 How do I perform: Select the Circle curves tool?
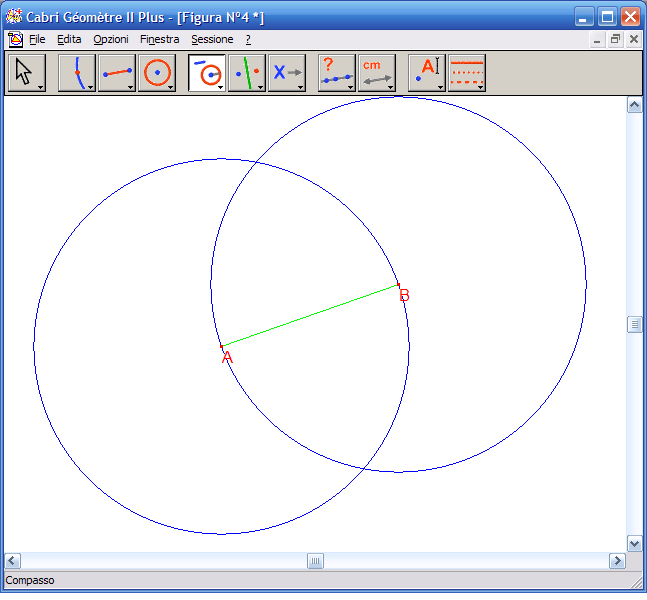(157, 73)
